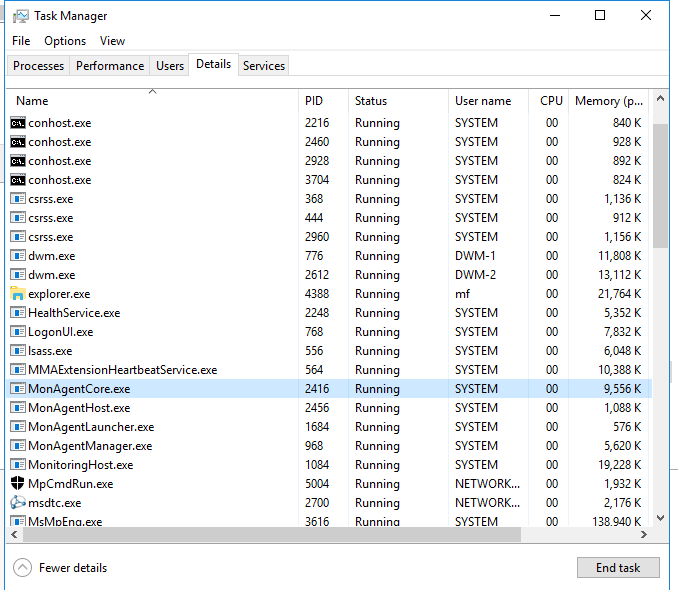The image size is (678, 590).
Task: Click the Fewer details label
Action: click(x=73, y=568)
